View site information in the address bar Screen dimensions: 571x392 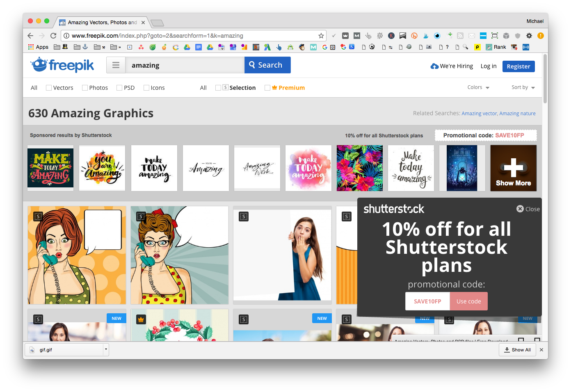tap(66, 36)
